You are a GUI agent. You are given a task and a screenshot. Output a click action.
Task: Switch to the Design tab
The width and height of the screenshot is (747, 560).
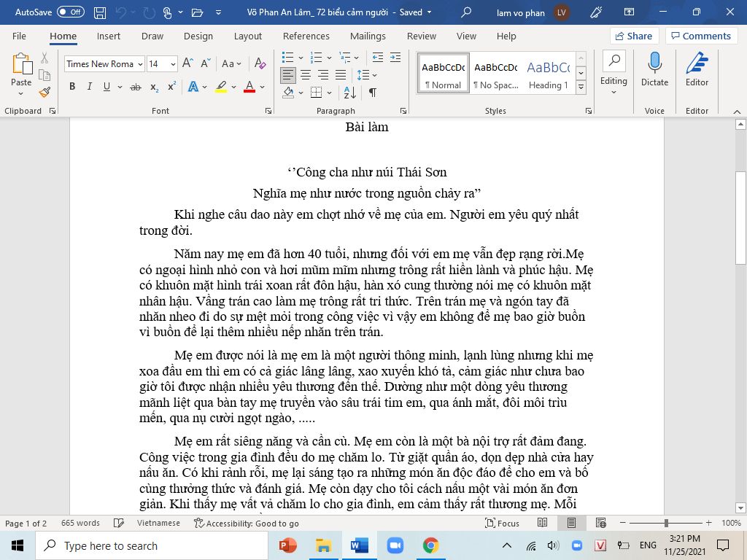pos(198,36)
